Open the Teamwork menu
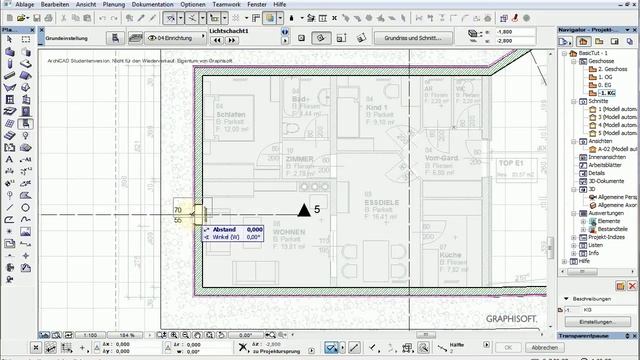The image size is (640, 360). pos(227,4)
